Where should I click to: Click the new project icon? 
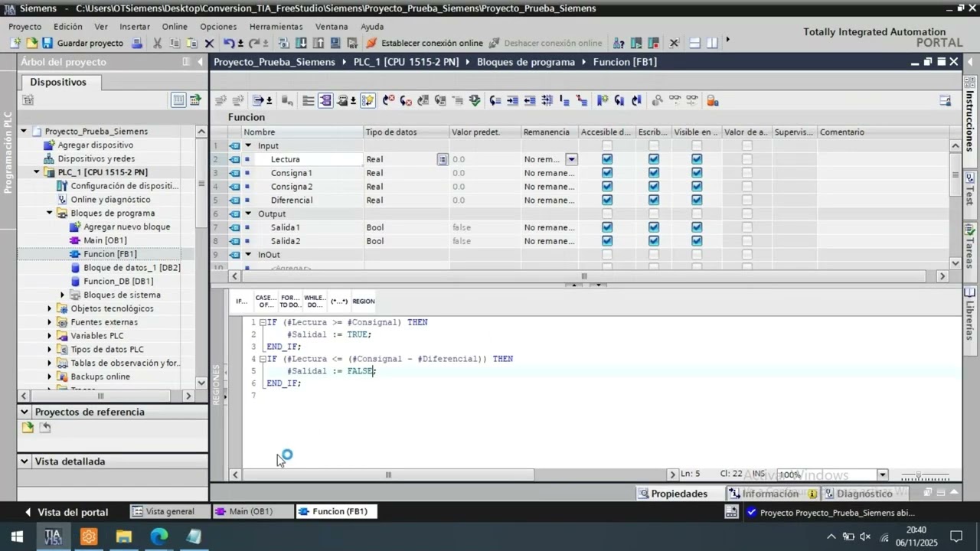pyautogui.click(x=15, y=43)
